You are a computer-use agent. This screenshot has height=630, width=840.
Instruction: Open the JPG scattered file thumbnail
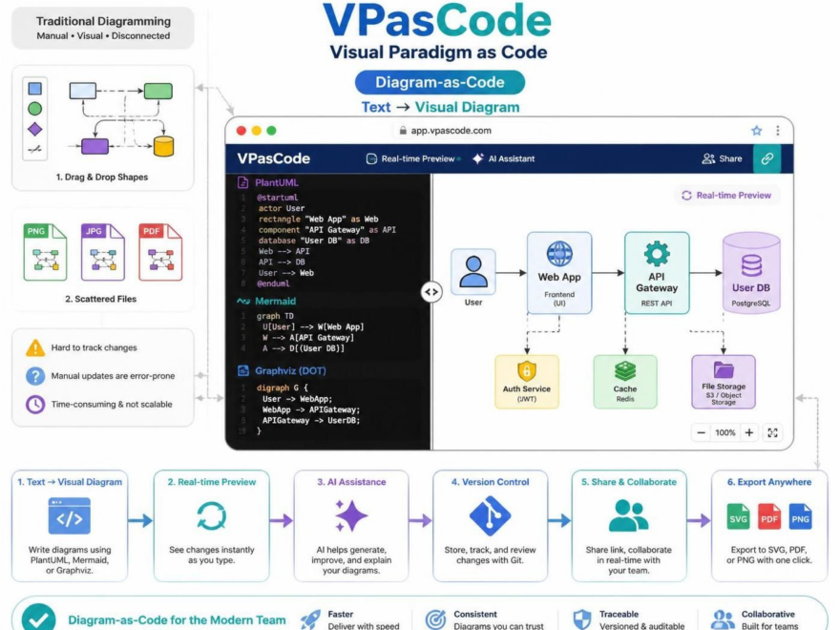tap(103, 252)
